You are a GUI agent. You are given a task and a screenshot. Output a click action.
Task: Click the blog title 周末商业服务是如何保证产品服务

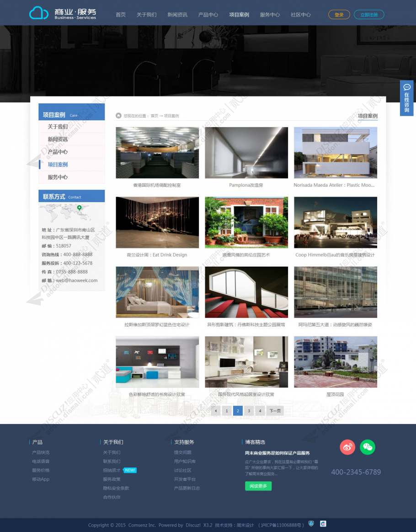[277, 453]
